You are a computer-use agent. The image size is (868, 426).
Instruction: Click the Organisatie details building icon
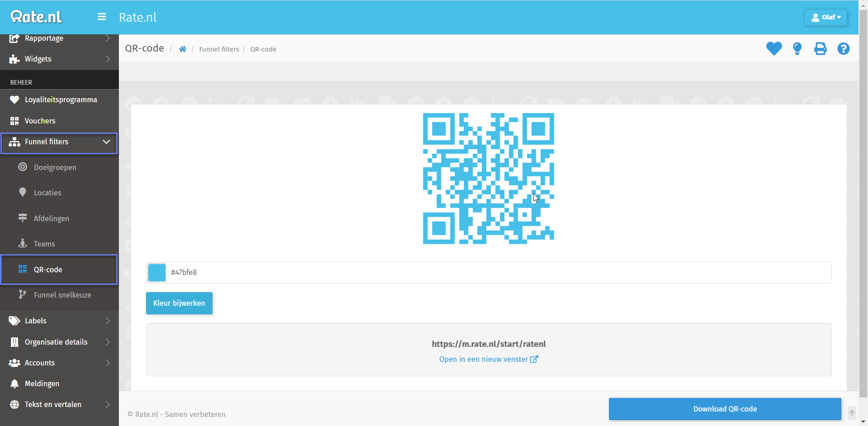coord(14,342)
